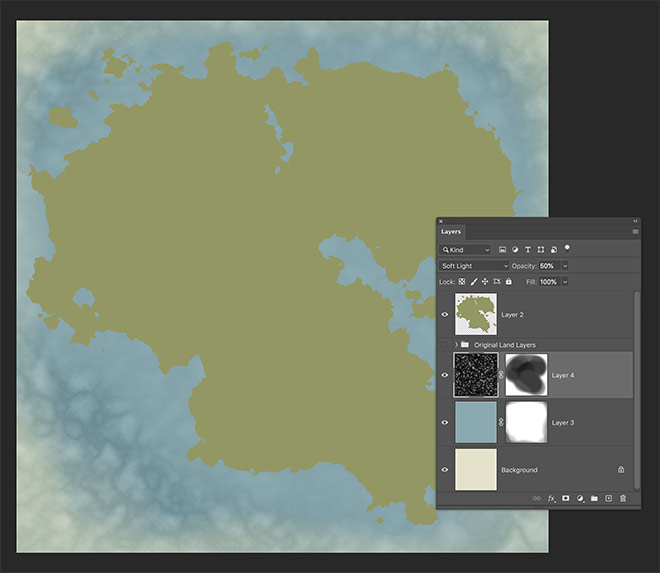Click the lock transparent pixels icon
The height and width of the screenshot is (573, 660).
pyautogui.click(x=462, y=282)
